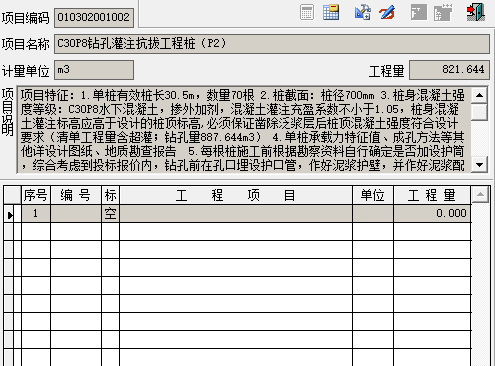Click the description scrollbar down arrow
The image size is (495, 366).
[480, 164]
